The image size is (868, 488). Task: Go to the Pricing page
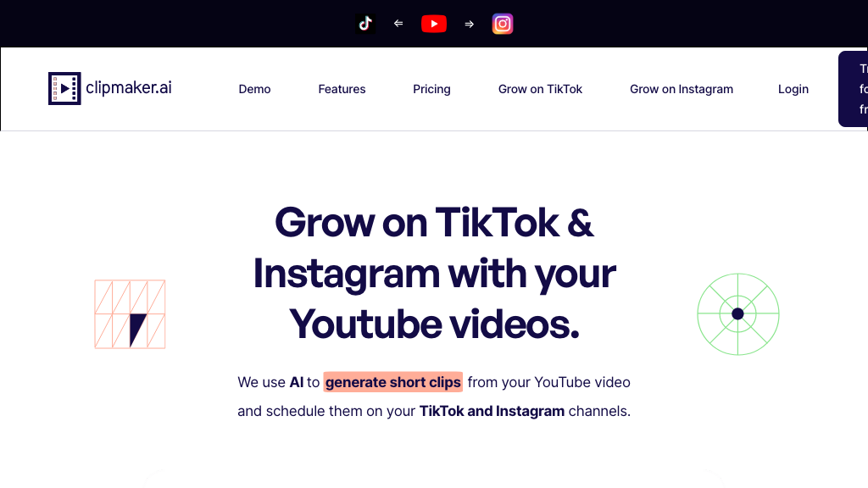(431, 89)
